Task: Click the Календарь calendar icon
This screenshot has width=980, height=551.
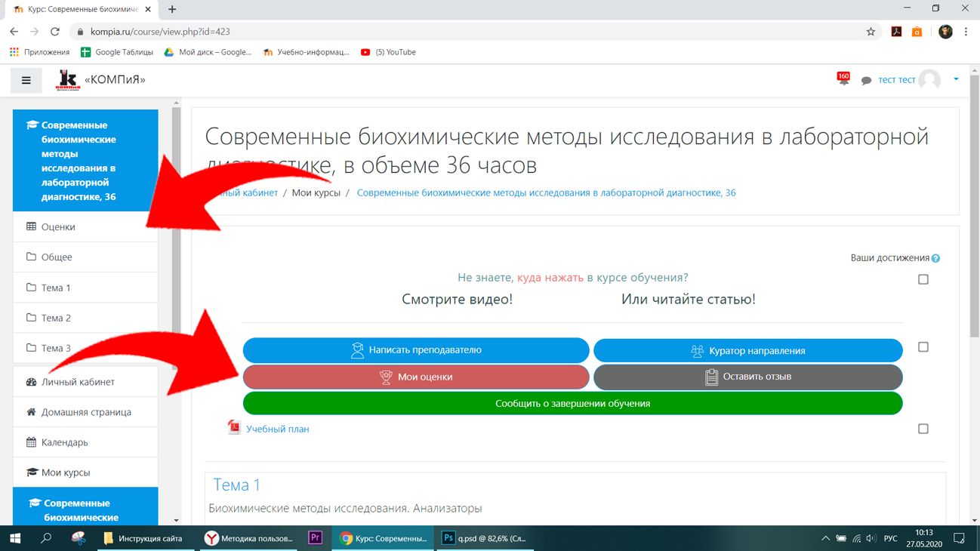Action: tap(31, 442)
